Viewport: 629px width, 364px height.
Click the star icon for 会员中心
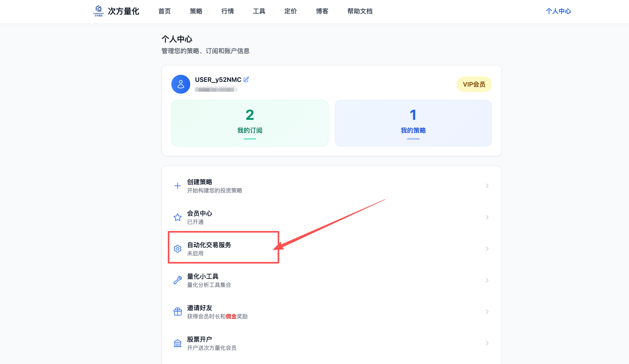[x=177, y=217]
